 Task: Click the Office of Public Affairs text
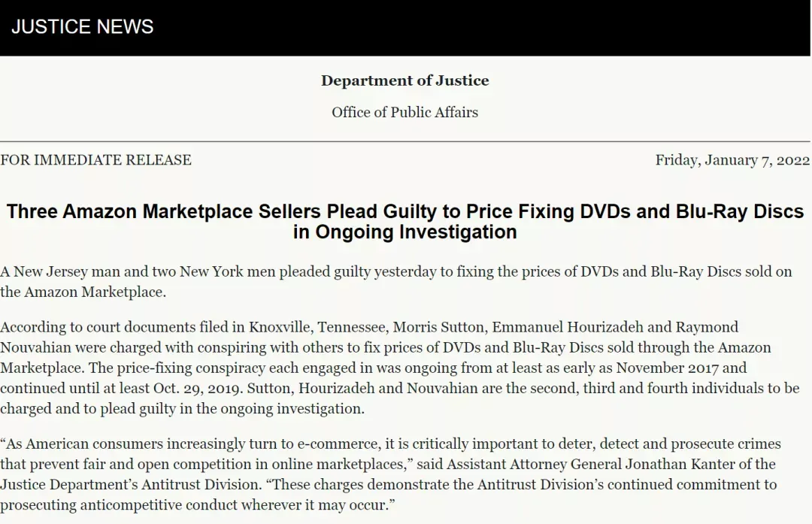[x=405, y=112]
